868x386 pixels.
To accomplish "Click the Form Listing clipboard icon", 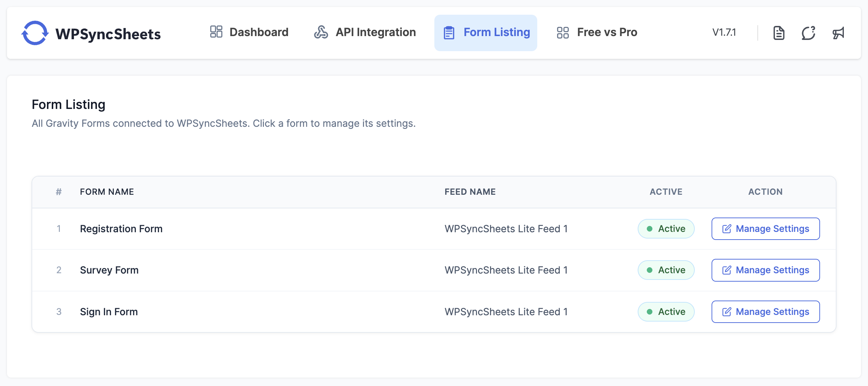I will click(449, 33).
